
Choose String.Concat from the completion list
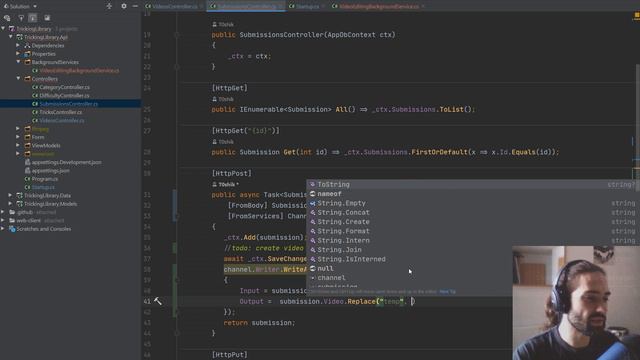[344, 213]
